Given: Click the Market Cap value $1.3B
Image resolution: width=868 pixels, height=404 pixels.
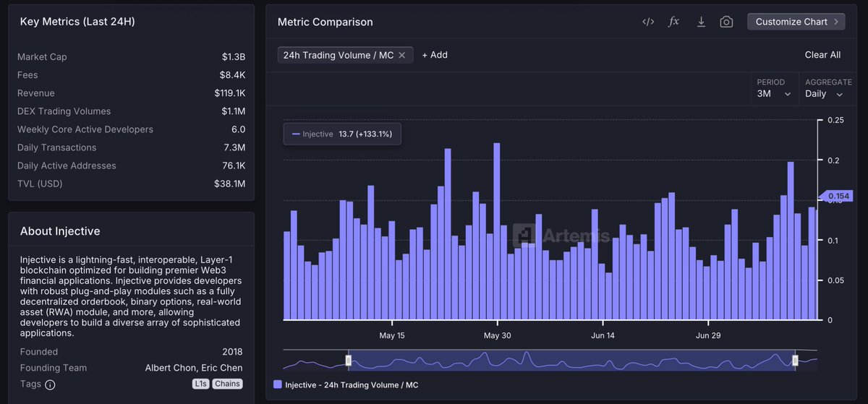Looking at the screenshot, I should (234, 57).
